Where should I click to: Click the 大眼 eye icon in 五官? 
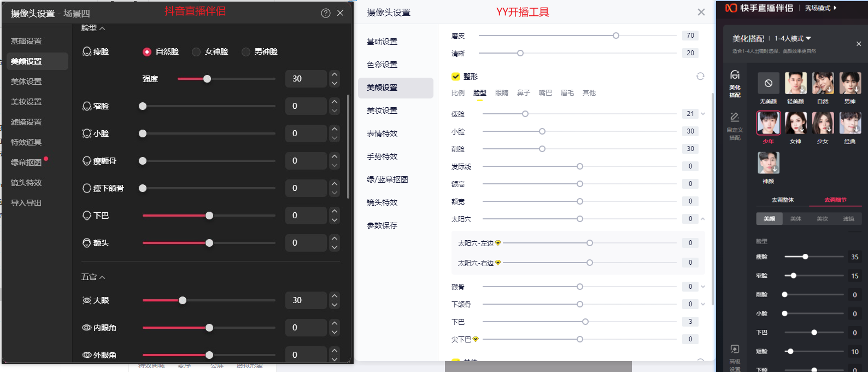pyautogui.click(x=87, y=300)
